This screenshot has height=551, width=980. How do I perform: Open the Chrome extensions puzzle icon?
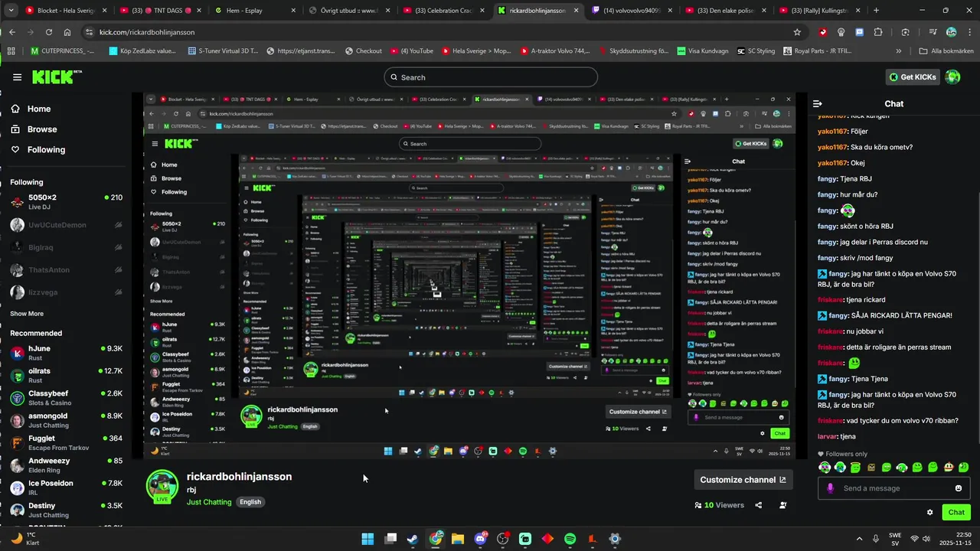(x=878, y=32)
